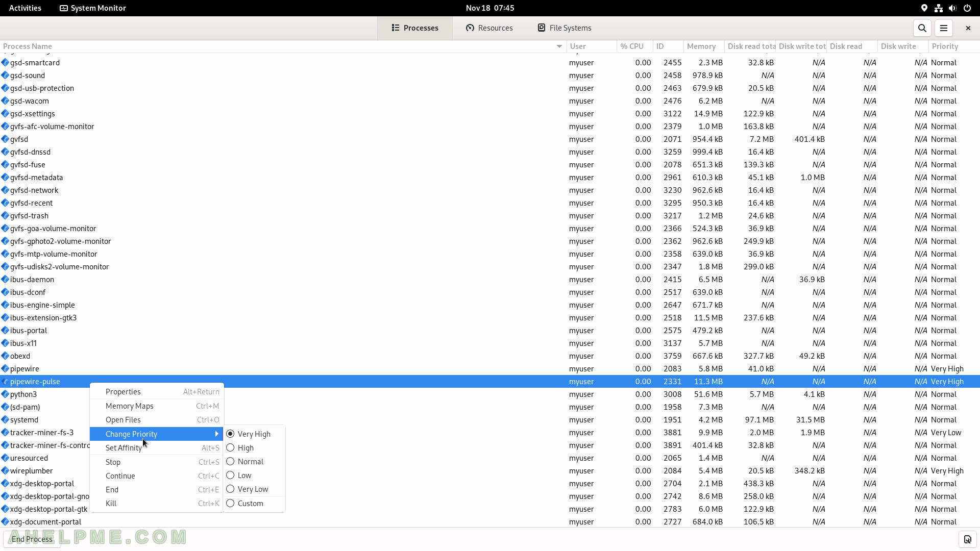980x551 pixels.
Task: Open the search processes icon
Action: click(922, 28)
